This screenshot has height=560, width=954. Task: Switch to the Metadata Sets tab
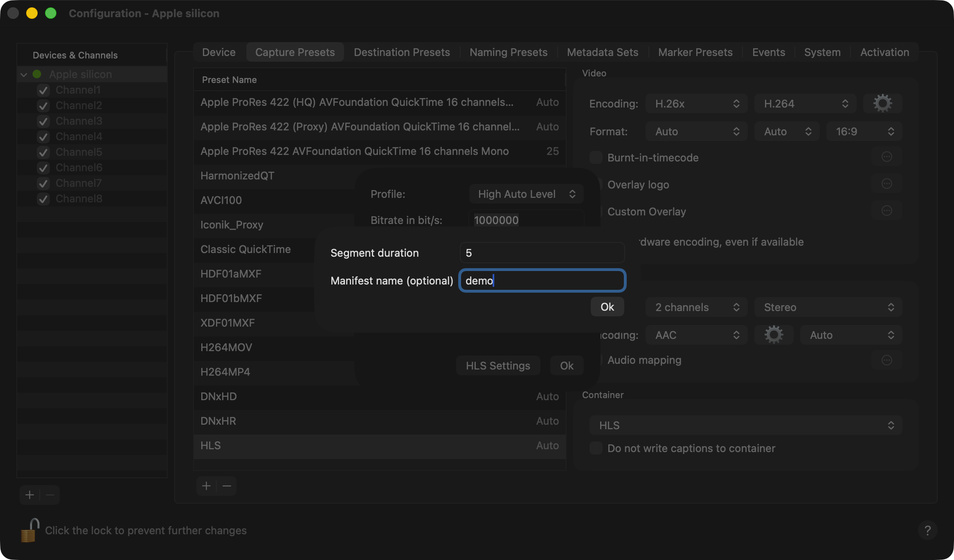point(603,52)
